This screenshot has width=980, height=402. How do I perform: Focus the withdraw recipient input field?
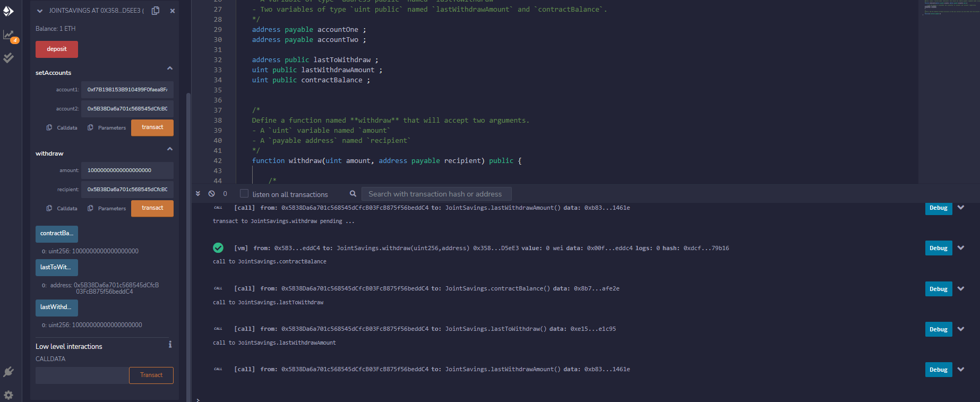click(x=127, y=190)
